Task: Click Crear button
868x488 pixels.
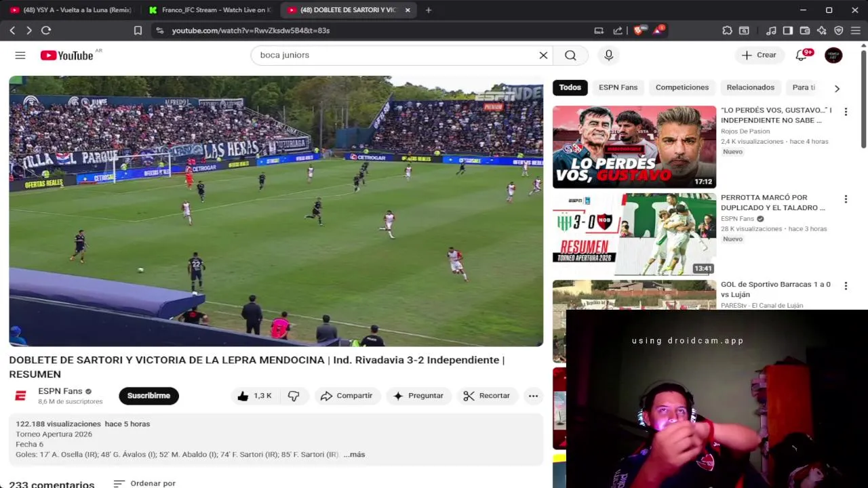Action: [759, 56]
